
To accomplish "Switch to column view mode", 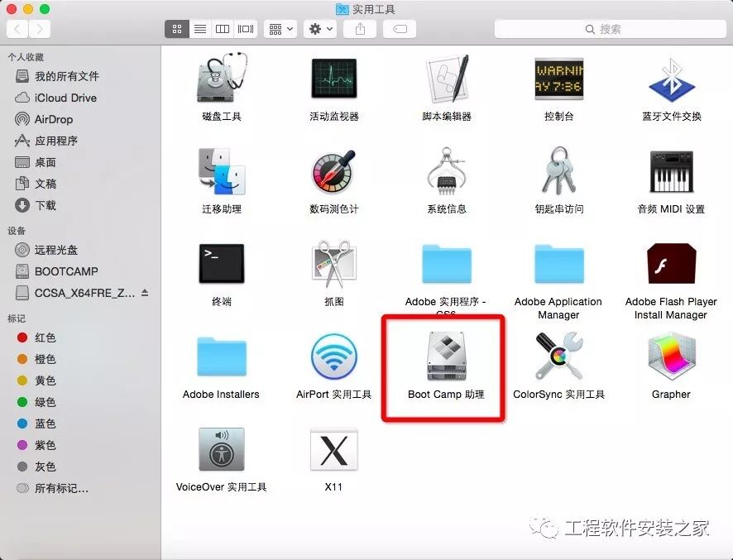I will 223,29.
